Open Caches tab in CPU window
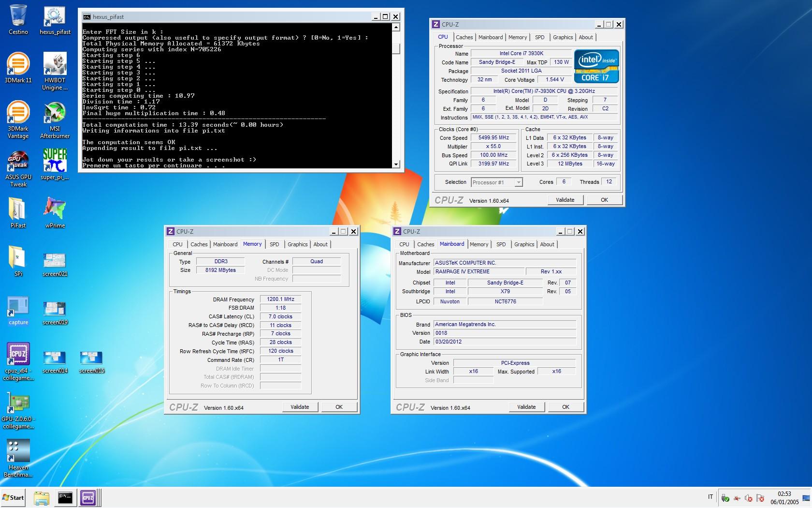The height and width of the screenshot is (508, 812). (x=464, y=37)
